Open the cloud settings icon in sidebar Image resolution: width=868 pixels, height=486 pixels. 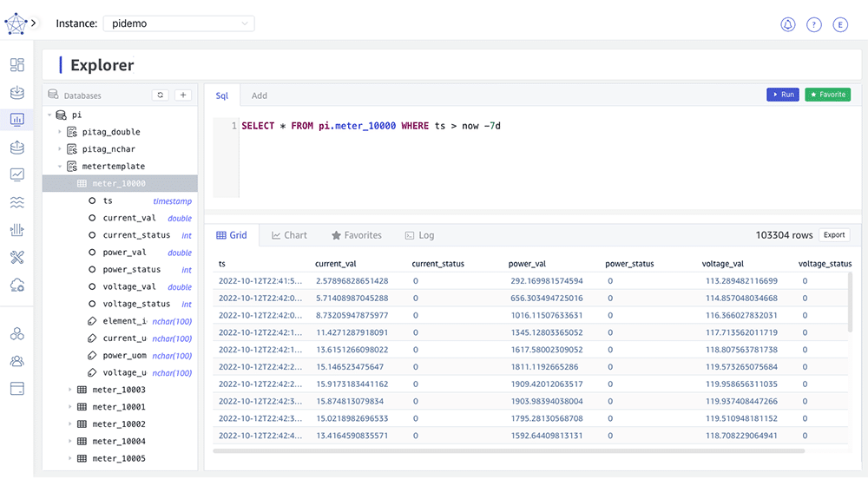coord(17,285)
